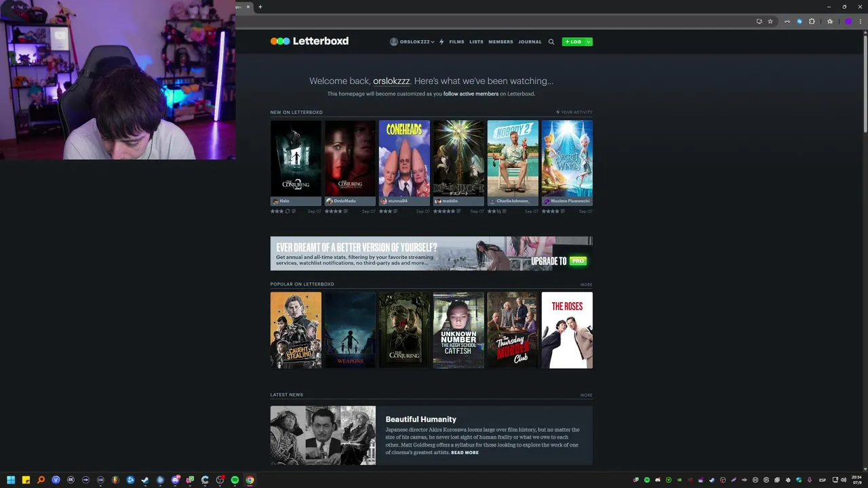868x488 pixels.
Task: Open The Conjuring 2 poster
Action: 296,159
